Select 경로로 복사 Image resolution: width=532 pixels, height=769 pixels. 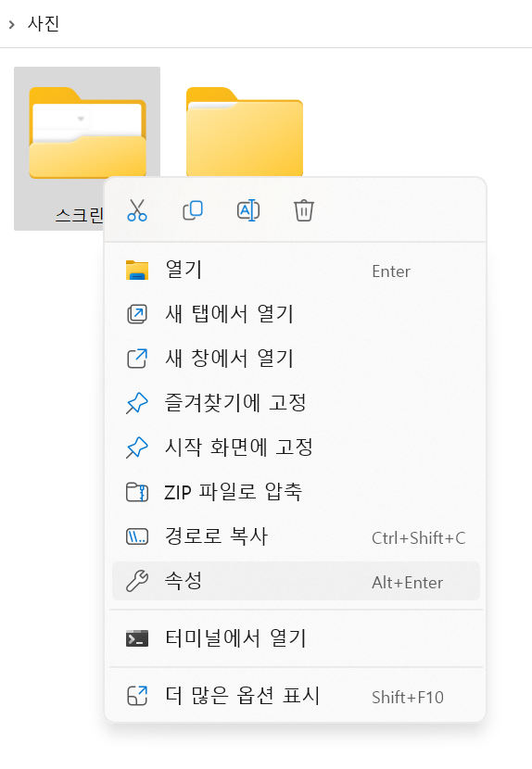(x=296, y=536)
